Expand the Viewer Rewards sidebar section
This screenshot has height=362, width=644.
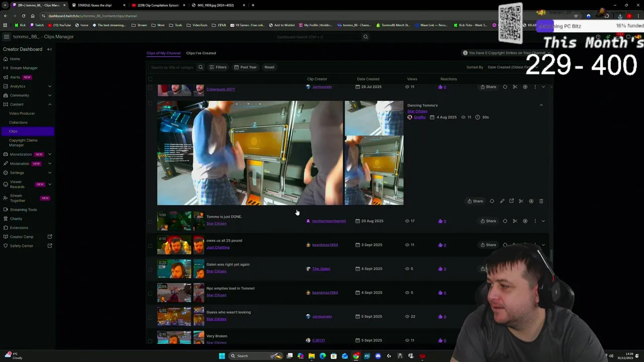[x=49, y=184]
